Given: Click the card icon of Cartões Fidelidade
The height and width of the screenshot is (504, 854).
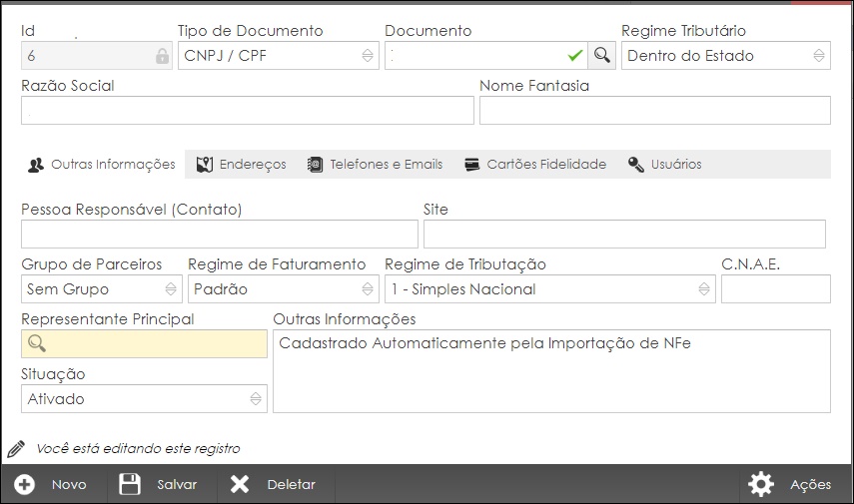Looking at the screenshot, I should pos(471,165).
